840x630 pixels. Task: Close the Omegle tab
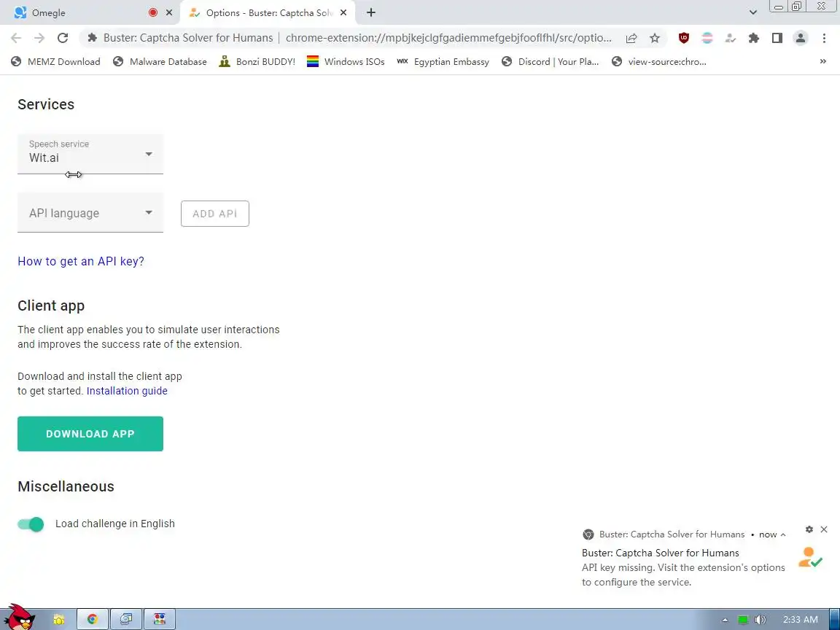point(169,12)
